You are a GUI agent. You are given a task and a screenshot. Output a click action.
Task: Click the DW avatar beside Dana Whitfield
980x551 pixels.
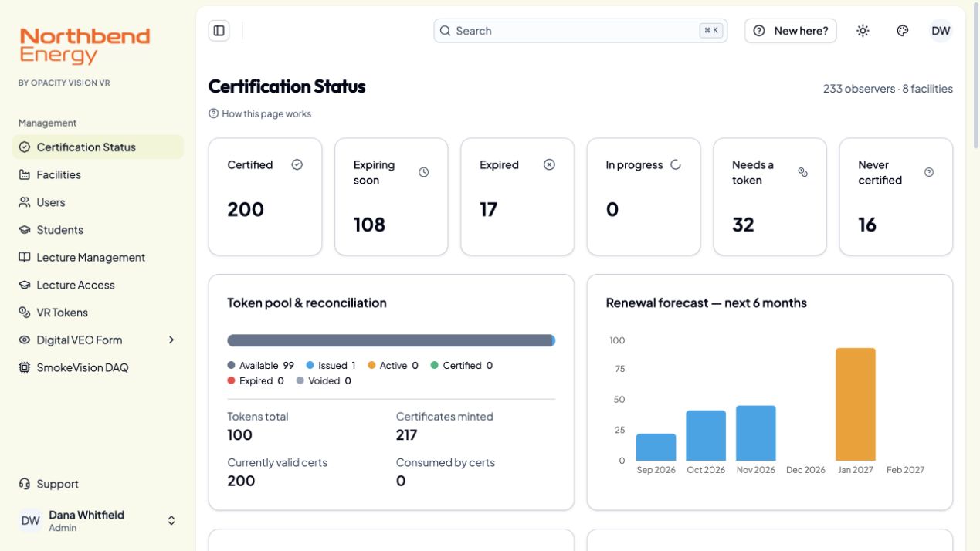31,521
